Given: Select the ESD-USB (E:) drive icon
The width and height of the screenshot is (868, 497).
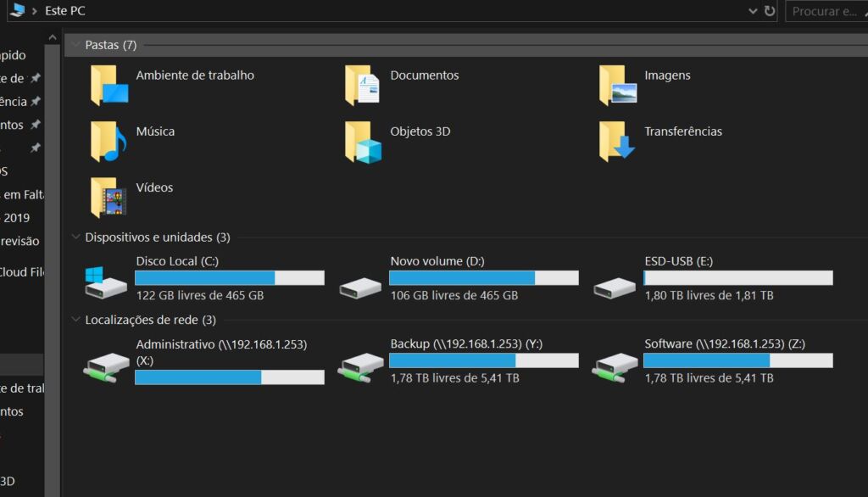Looking at the screenshot, I should coord(615,288).
